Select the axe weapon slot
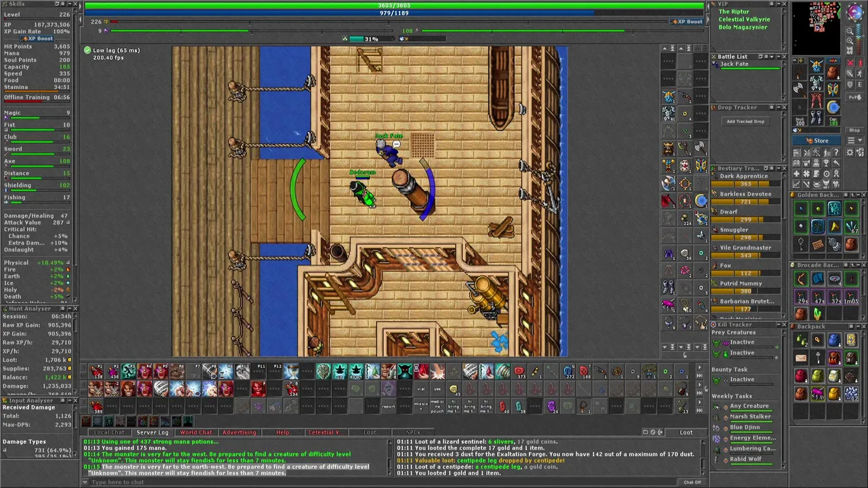 [x=800, y=89]
